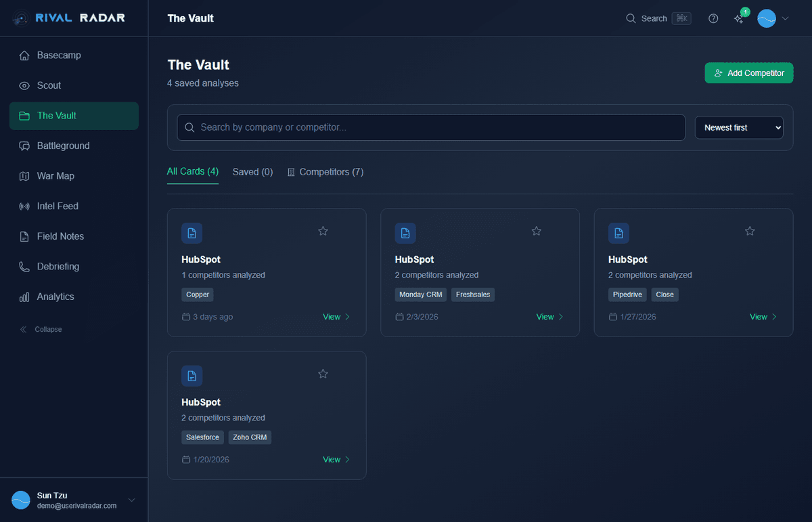812x522 pixels.
Task: Switch to the Saved tab
Action: point(252,171)
